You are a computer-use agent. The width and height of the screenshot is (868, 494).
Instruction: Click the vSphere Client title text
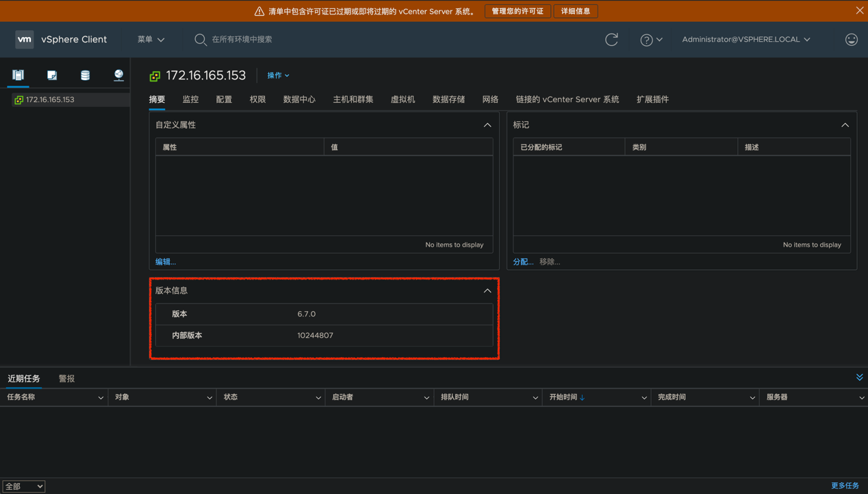pos(74,40)
